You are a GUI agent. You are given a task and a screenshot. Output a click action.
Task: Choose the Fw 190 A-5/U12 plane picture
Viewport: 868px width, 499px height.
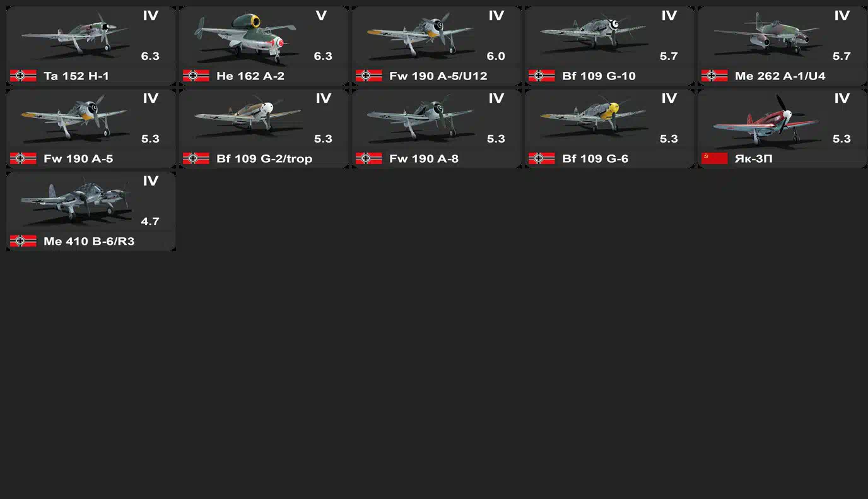click(419, 35)
